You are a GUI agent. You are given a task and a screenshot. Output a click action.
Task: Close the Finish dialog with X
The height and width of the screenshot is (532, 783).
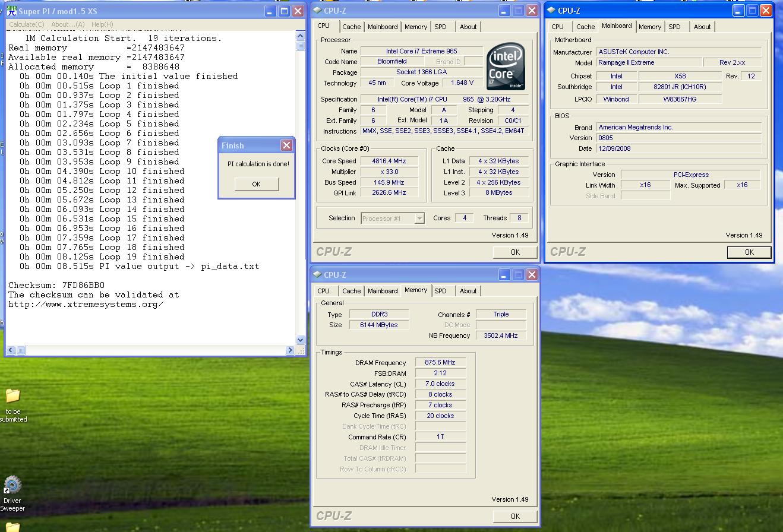pyautogui.click(x=286, y=145)
